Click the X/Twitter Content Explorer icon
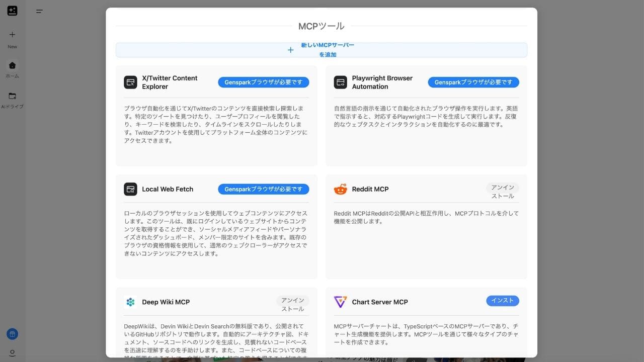Screen dimensions: 644x362 [x=130, y=82]
